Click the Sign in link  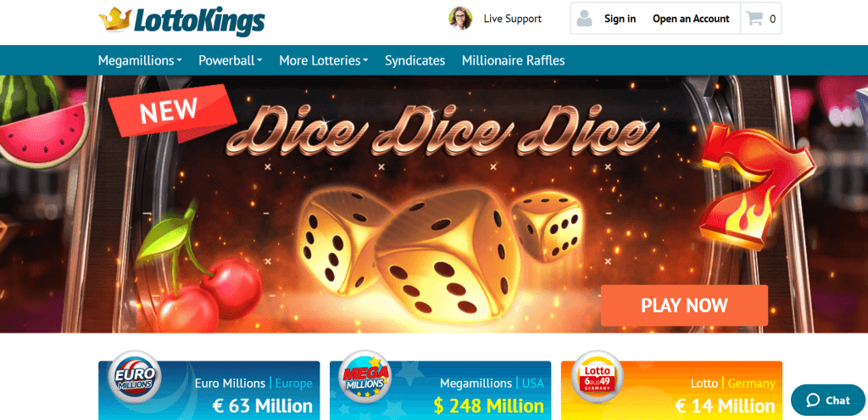click(620, 19)
